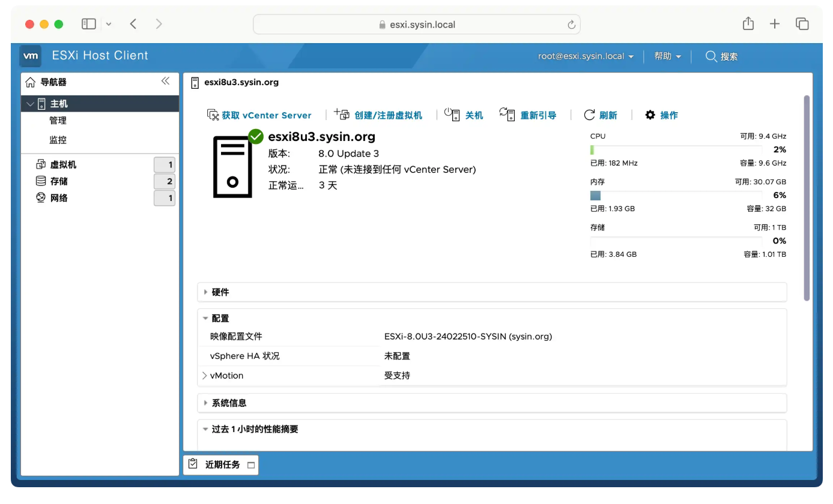Click the 存储 usage bar
The image size is (833, 504).
click(676, 241)
